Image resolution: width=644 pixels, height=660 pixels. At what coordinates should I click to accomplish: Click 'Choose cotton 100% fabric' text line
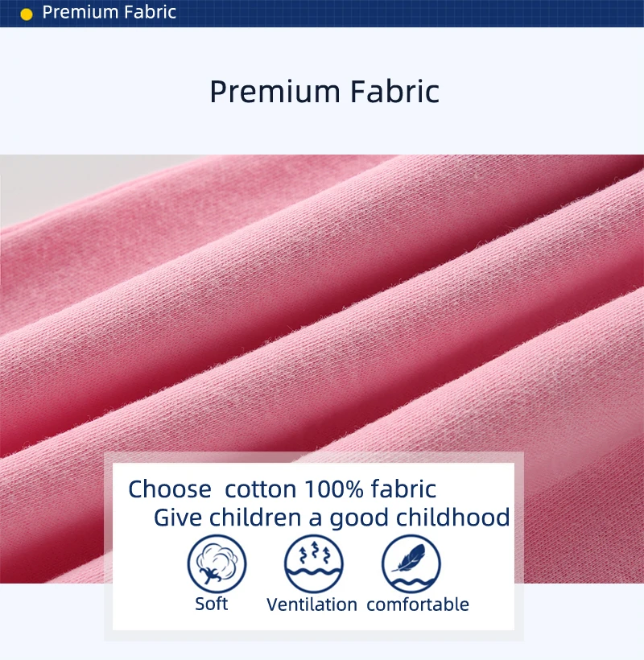pos(282,489)
